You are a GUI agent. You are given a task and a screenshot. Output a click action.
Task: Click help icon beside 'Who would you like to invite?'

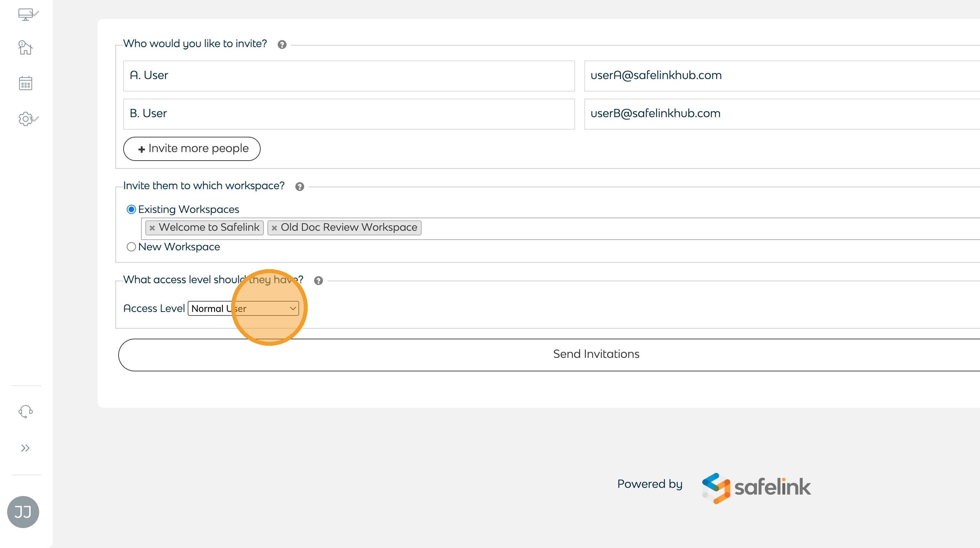click(282, 45)
